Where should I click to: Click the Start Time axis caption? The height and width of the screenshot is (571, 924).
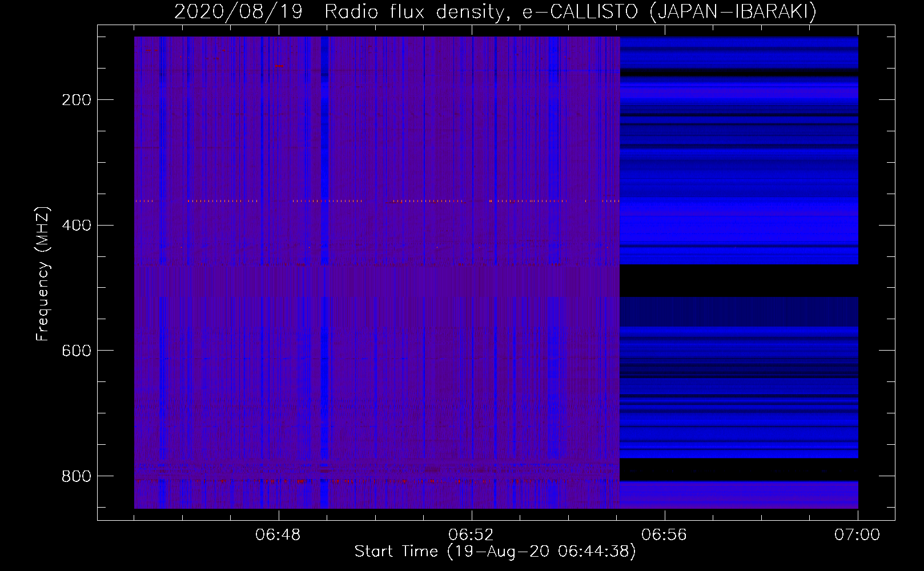[x=495, y=552]
